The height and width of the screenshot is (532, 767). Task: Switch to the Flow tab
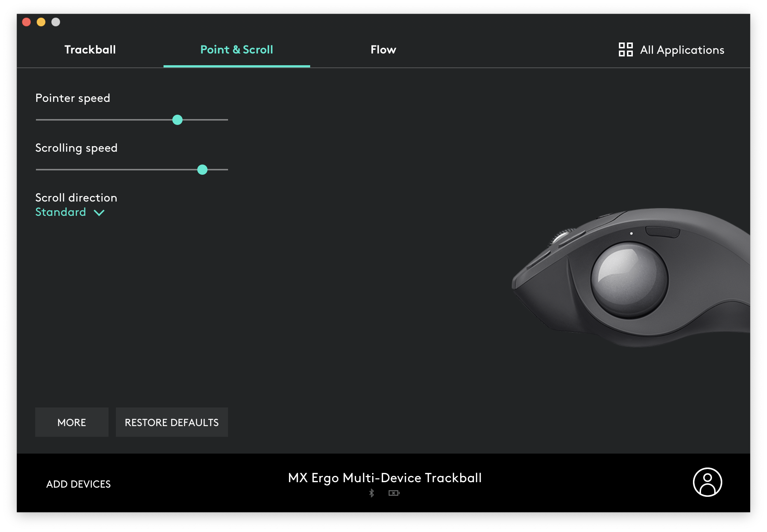[383, 49]
